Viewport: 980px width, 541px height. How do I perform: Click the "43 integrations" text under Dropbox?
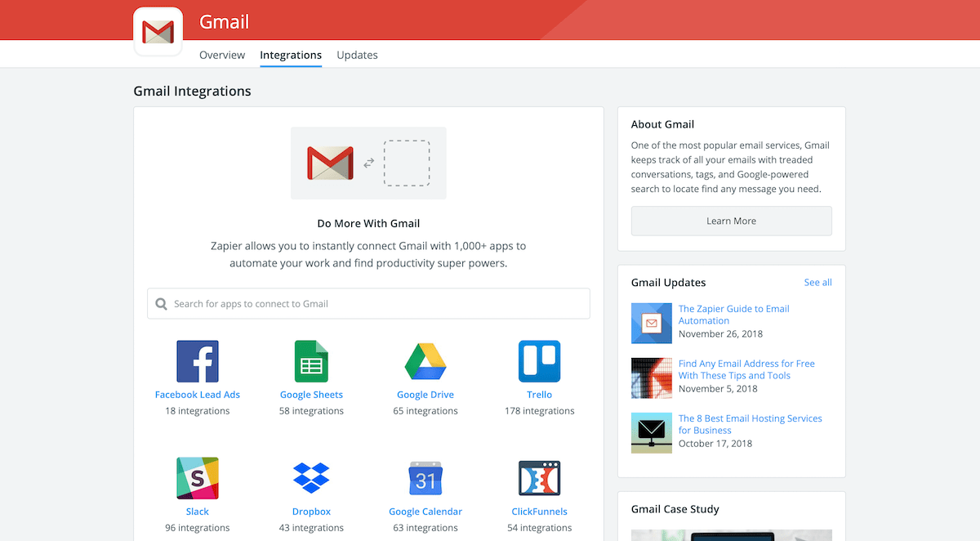pos(311,528)
